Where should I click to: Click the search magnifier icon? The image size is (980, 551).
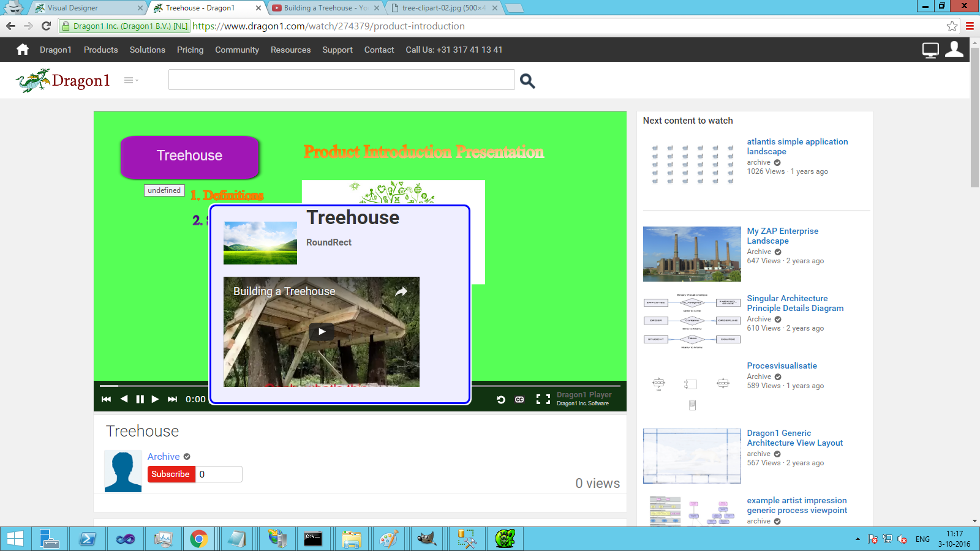pyautogui.click(x=527, y=81)
